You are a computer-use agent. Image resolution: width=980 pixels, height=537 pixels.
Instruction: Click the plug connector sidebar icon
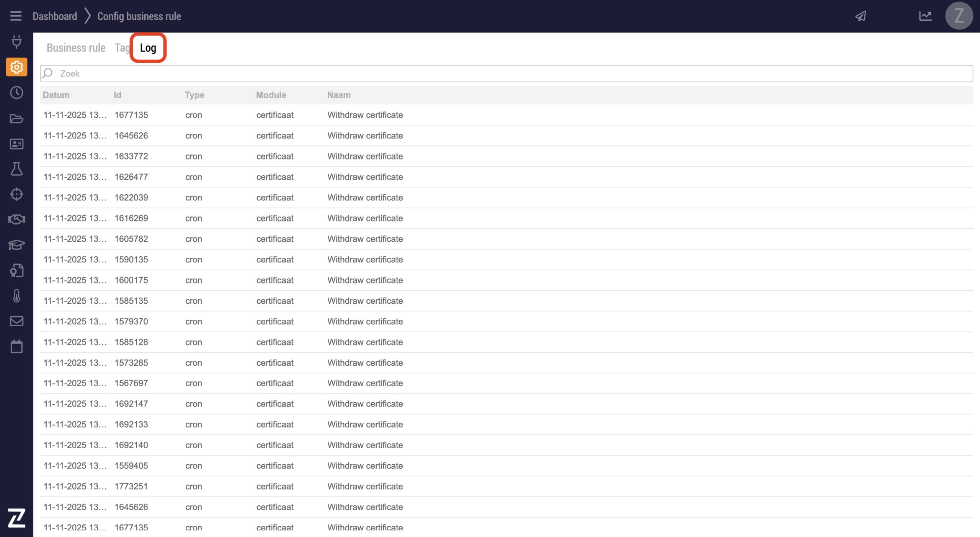tap(16, 41)
